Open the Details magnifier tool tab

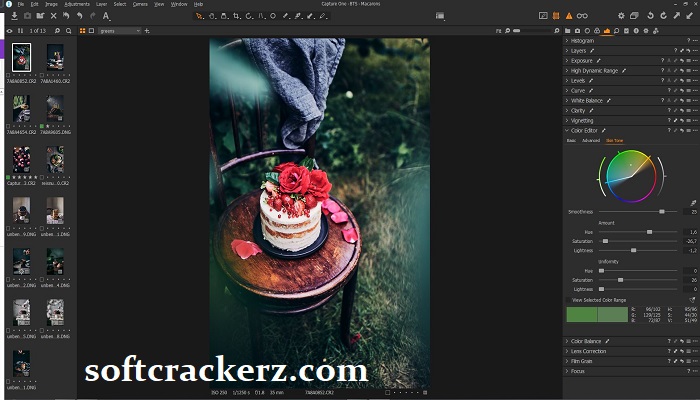point(617,31)
